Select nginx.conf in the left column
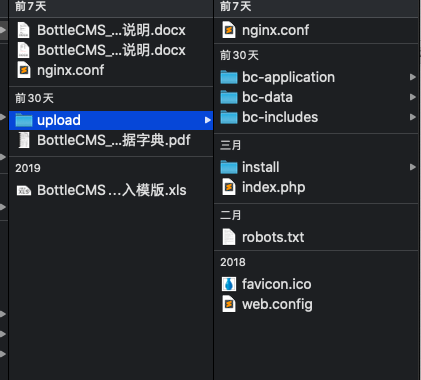This screenshot has height=380, width=421. [x=111, y=70]
